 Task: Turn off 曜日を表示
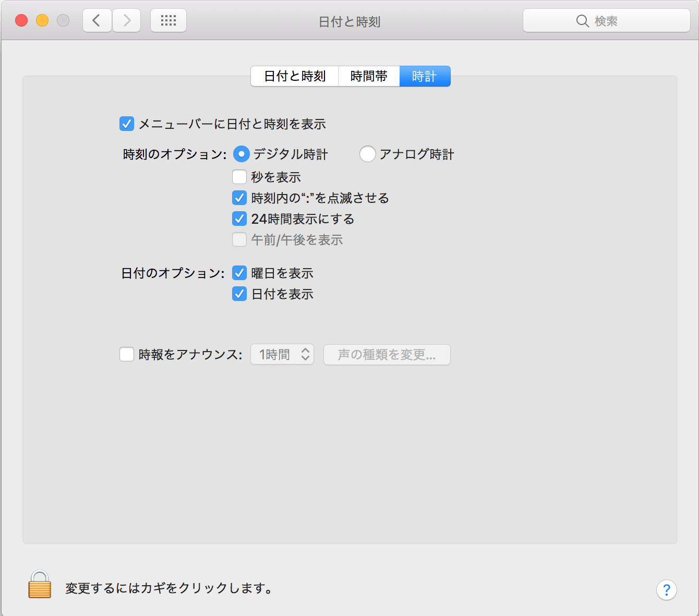239,273
